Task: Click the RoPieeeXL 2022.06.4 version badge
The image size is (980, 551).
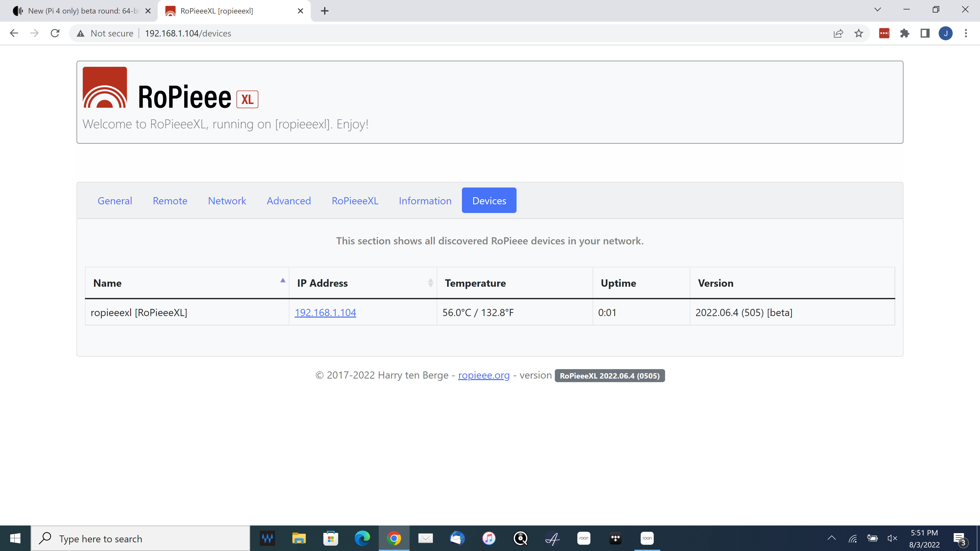Action: [x=609, y=376]
